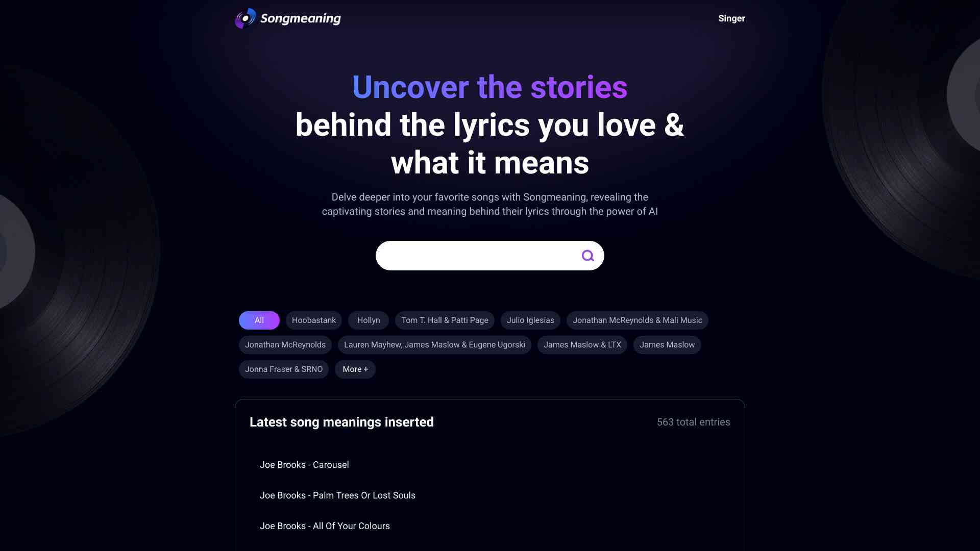Viewport: 980px width, 551px height.
Task: Click the Singer menu item
Action: pyautogui.click(x=731, y=18)
